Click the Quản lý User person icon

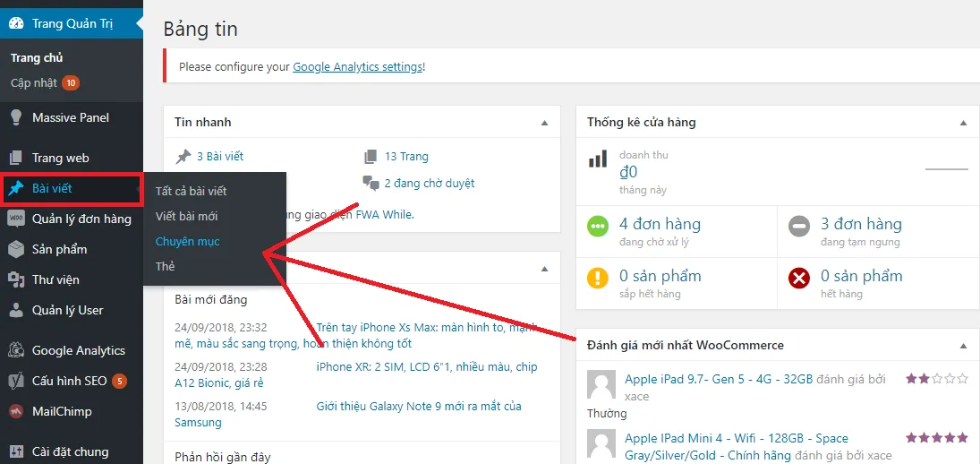[16, 310]
